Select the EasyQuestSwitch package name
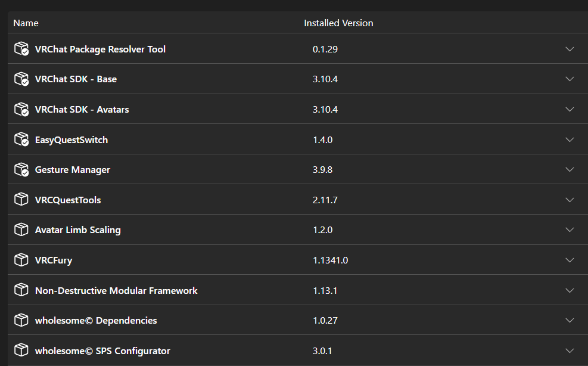 coord(71,140)
